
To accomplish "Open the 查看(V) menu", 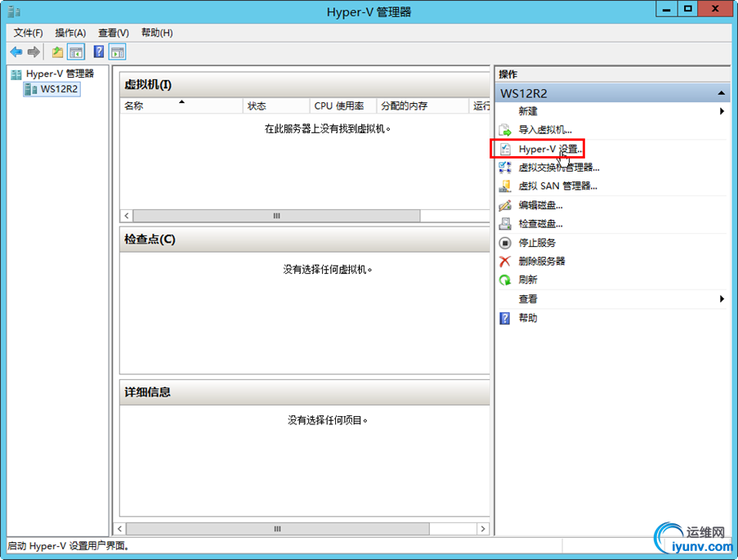I will 114,33.
